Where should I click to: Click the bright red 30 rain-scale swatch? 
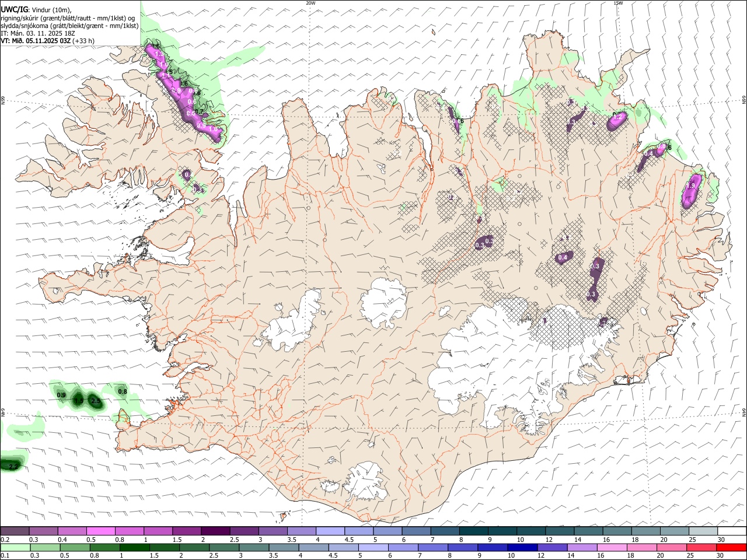pyautogui.click(x=731, y=547)
